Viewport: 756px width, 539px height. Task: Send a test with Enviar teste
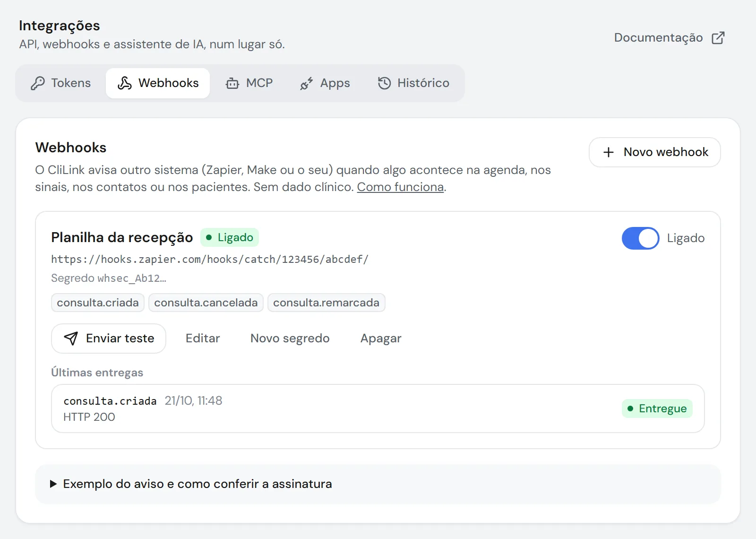109,339
